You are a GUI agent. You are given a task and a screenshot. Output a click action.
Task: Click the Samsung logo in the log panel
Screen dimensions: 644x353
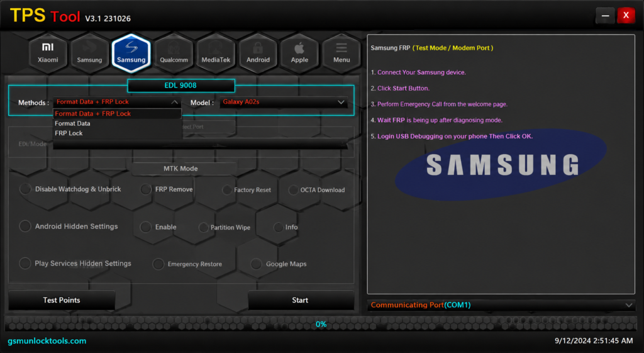(x=501, y=165)
